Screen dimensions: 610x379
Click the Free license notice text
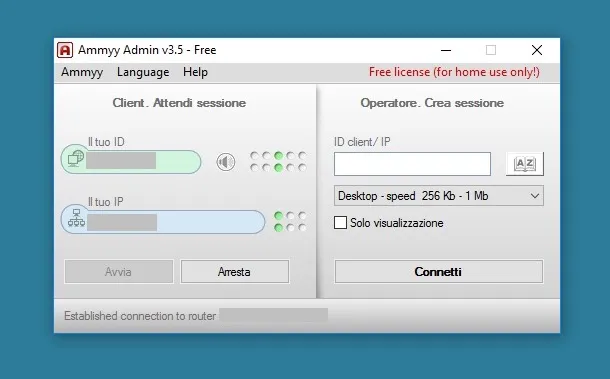pyautogui.click(x=454, y=72)
